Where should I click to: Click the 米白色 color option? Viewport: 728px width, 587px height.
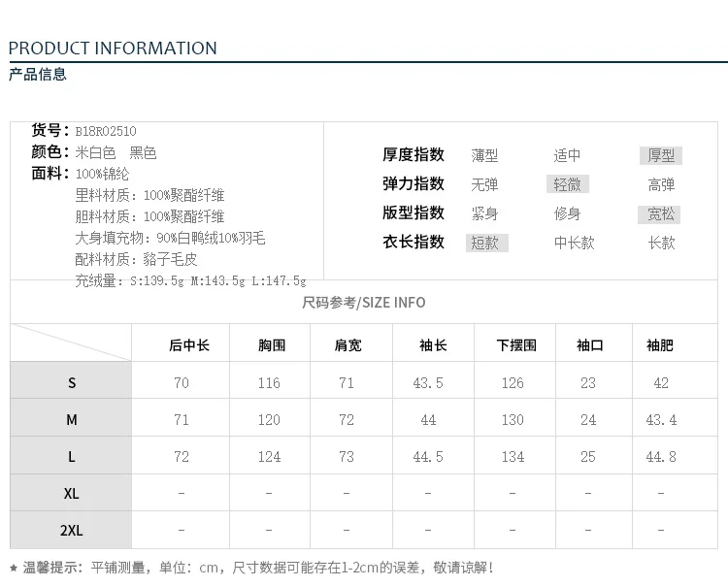pos(95,152)
